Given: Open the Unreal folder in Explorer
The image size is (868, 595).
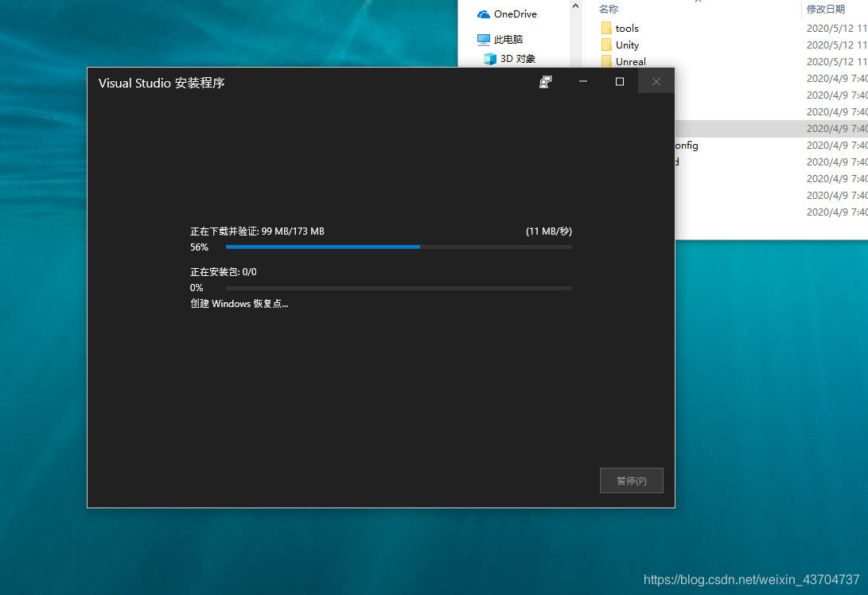Looking at the screenshot, I should 631,61.
